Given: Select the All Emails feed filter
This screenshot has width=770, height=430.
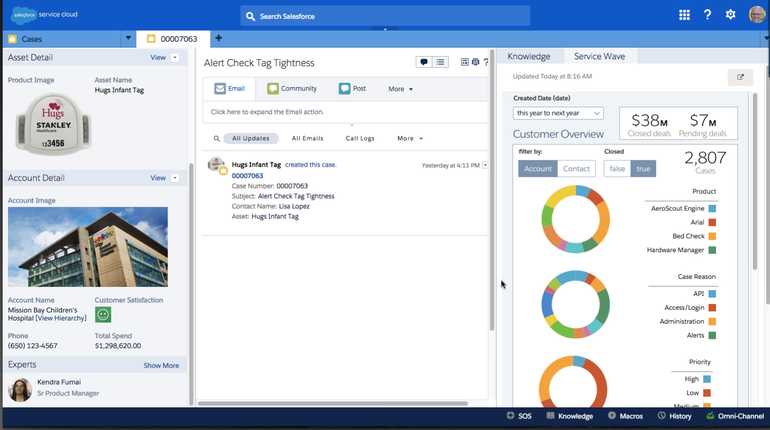Looking at the screenshot, I should [x=307, y=138].
